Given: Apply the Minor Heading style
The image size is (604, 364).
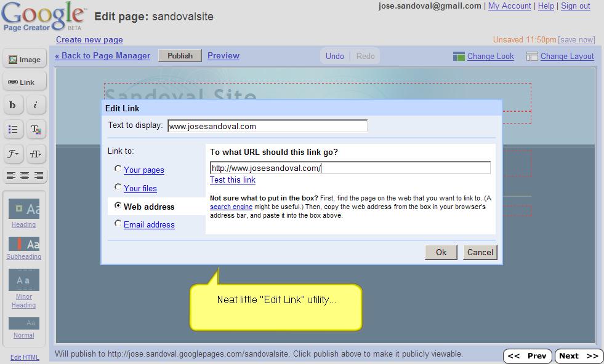Looking at the screenshot, I should 24,288.
